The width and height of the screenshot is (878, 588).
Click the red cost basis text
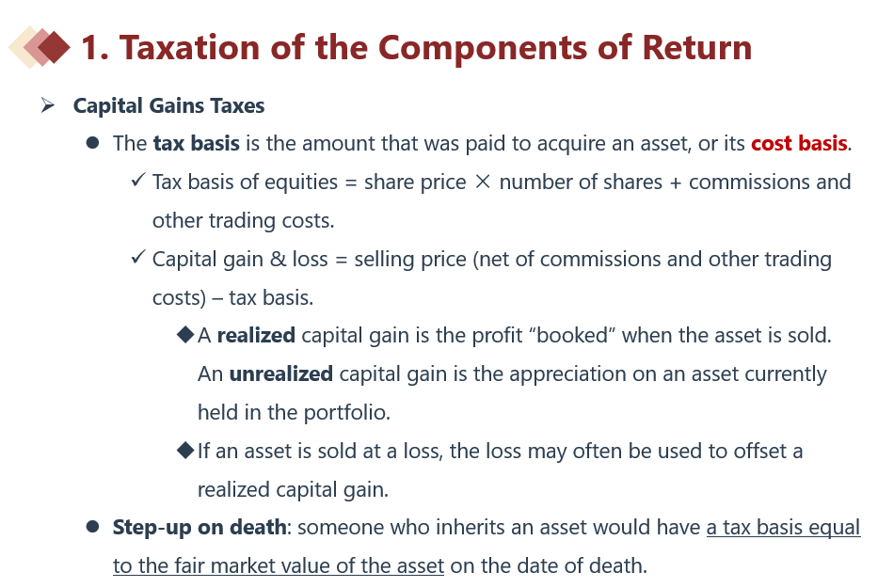pyautogui.click(x=799, y=143)
